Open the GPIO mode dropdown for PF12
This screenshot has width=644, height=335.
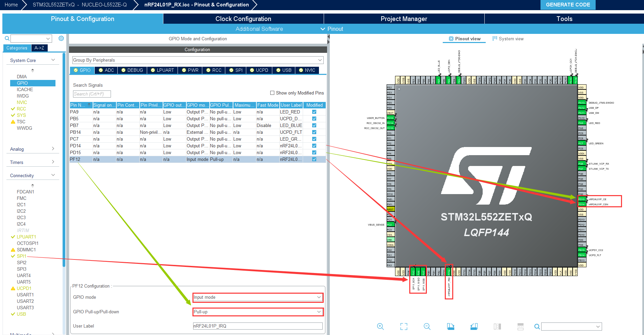[x=258, y=297]
